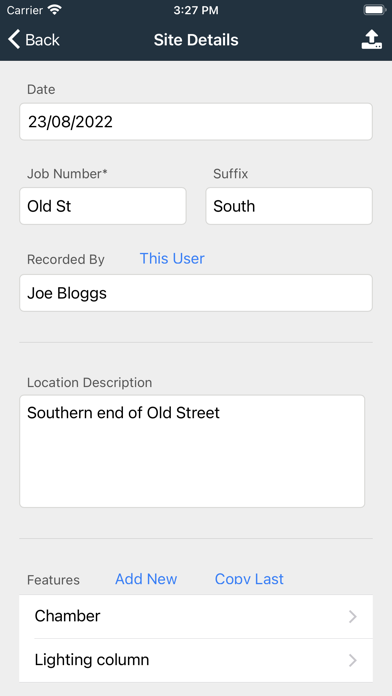Tap the 3:27 PM clock
This screenshot has width=392, height=696.
(196, 10)
